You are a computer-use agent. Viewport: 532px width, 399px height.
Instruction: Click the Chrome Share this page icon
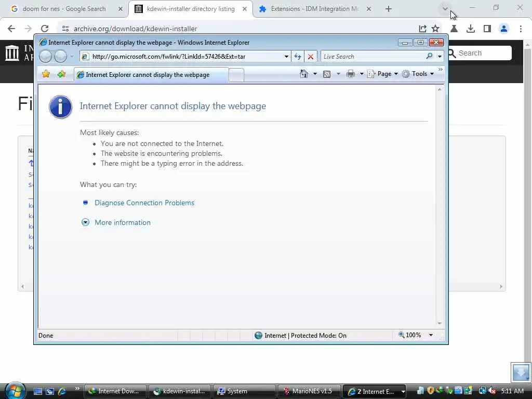pyautogui.click(x=422, y=29)
